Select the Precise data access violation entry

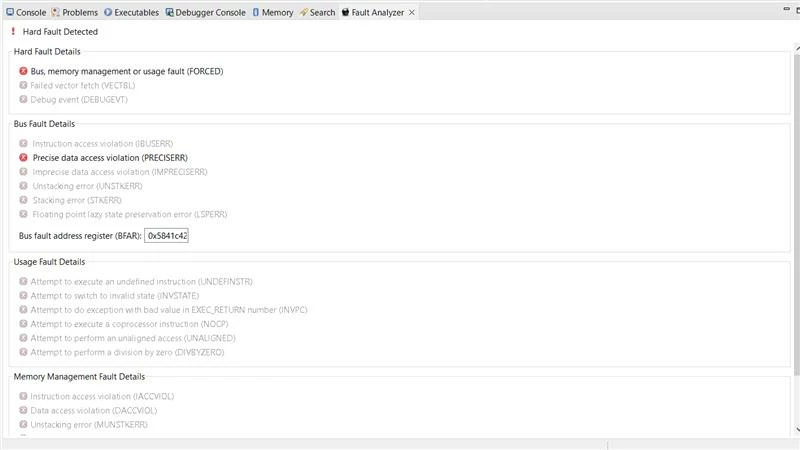[110, 158]
